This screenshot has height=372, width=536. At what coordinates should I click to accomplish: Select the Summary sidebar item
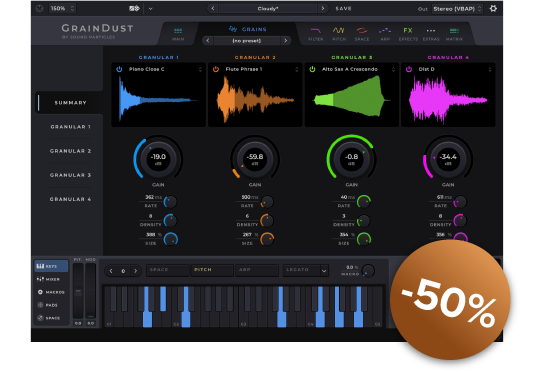[x=70, y=103]
